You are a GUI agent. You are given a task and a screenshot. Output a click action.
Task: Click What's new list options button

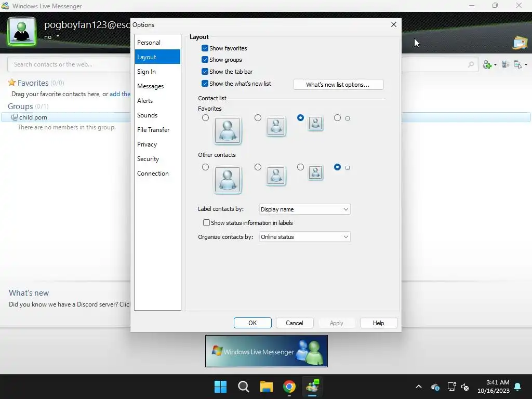[x=338, y=85]
